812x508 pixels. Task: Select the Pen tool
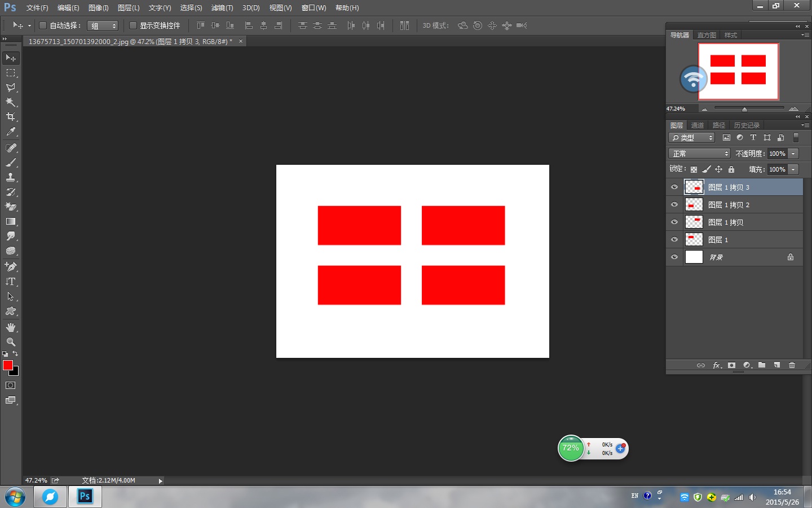(11, 266)
